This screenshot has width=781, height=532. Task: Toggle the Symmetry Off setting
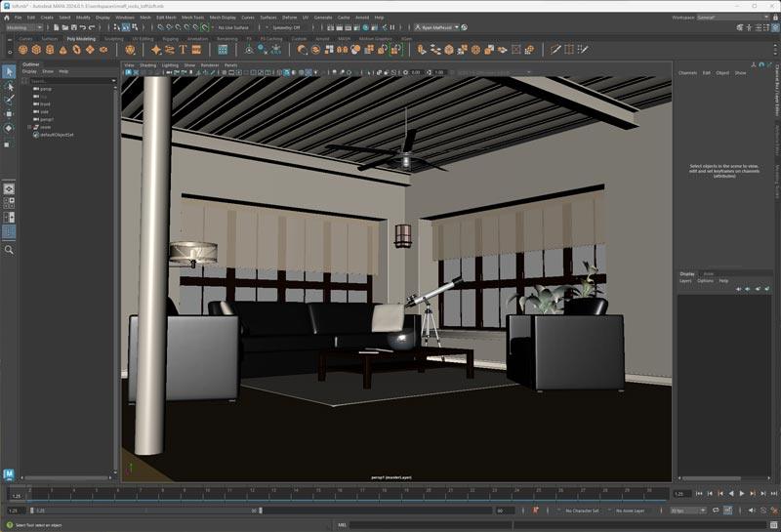[286, 27]
